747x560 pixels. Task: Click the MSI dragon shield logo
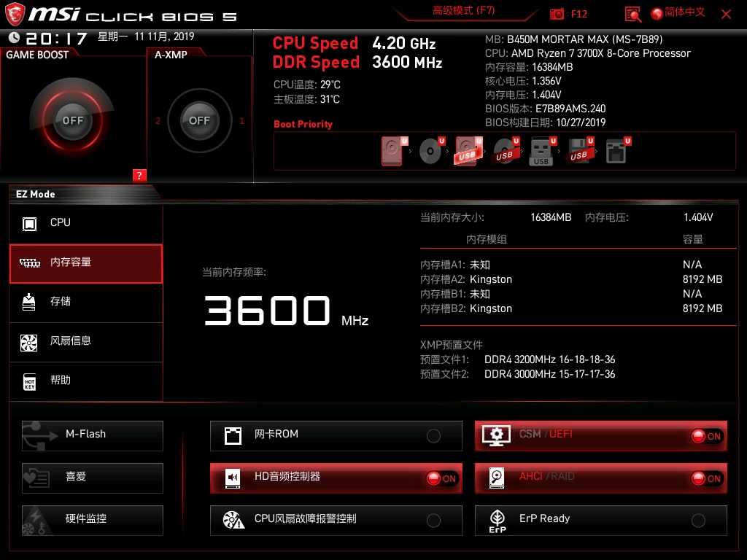pos(15,15)
